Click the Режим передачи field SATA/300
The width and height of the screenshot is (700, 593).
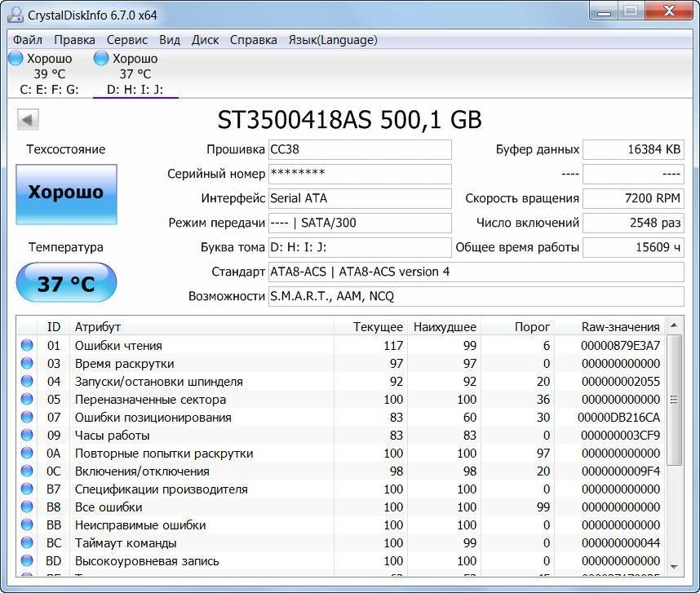click(x=360, y=223)
